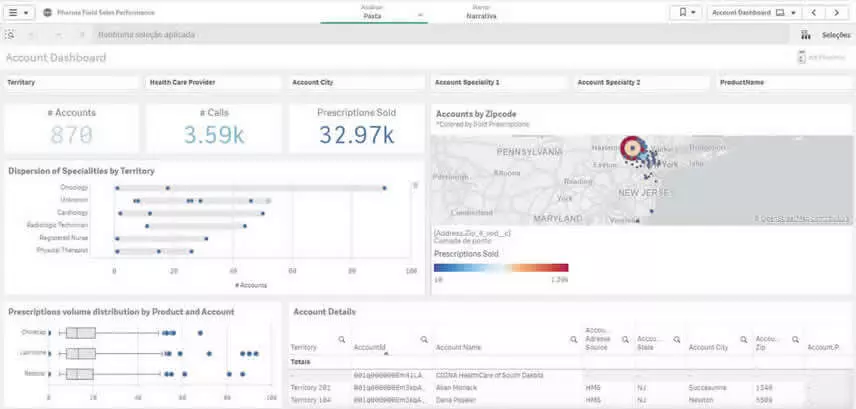Open the Account Speciality 1 filter
This screenshot has width=856, height=409.
coord(498,82)
